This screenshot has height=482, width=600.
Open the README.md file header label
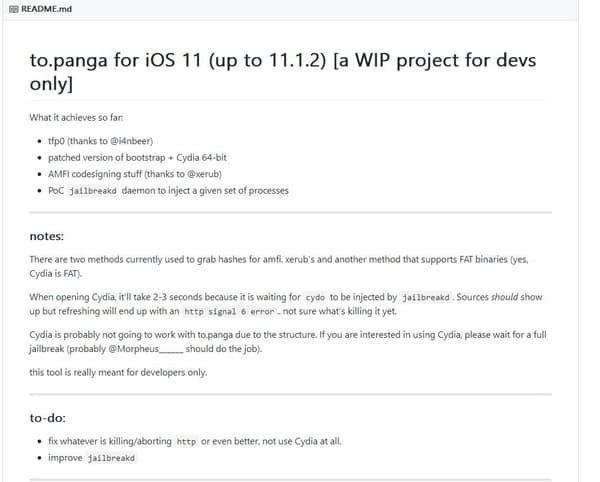coord(46,9)
